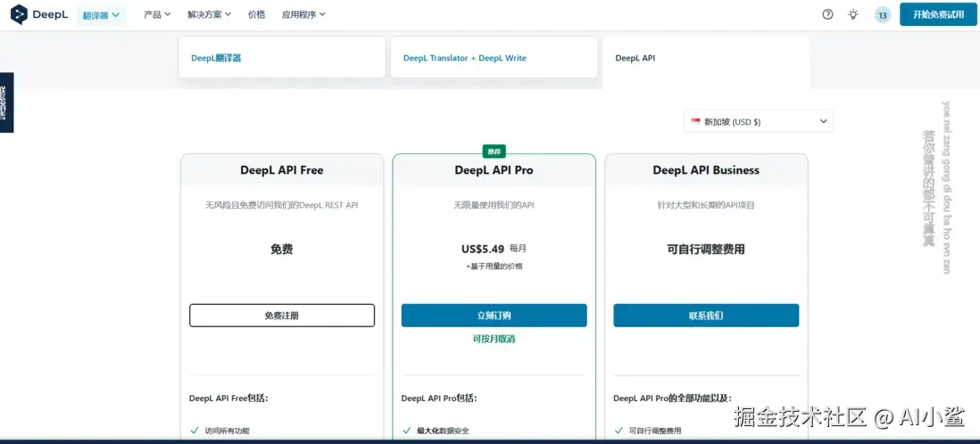This screenshot has height=444, width=980.
Task: Click DeepL API Free包括: text
Action: click(x=228, y=398)
